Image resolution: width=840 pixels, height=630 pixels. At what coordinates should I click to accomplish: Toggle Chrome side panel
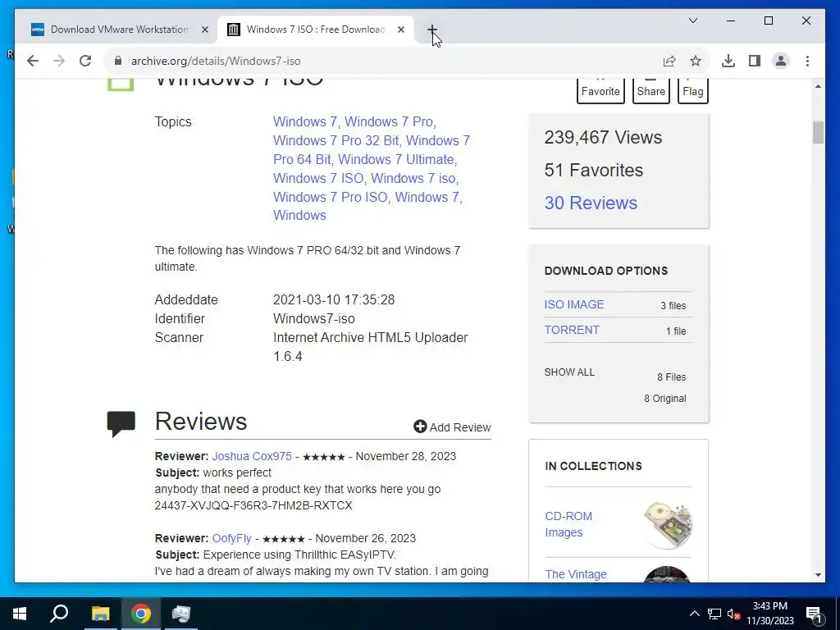755,61
